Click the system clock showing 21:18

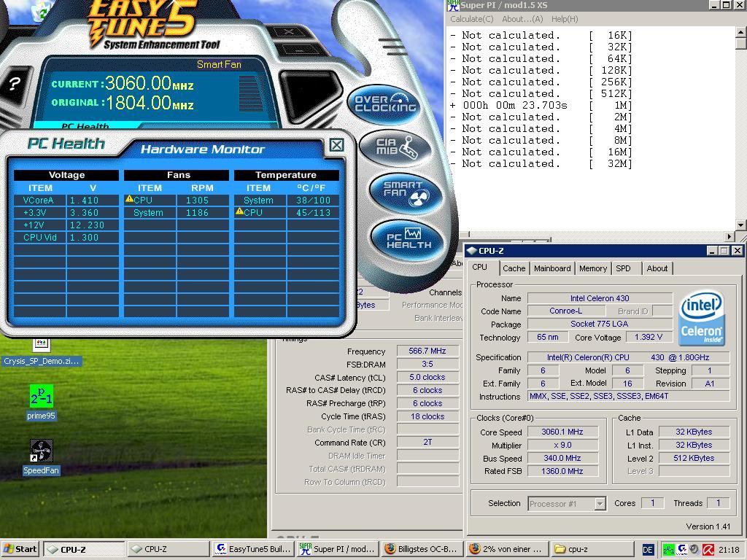click(729, 550)
